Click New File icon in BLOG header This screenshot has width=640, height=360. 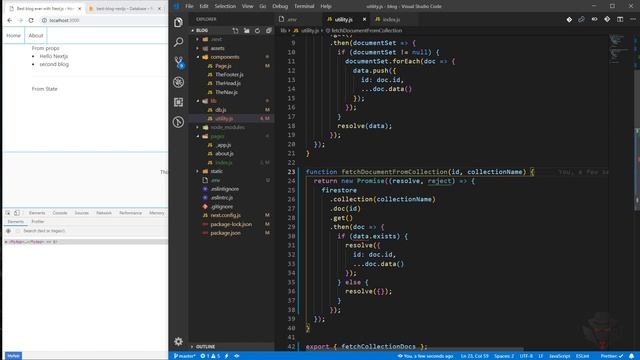click(x=236, y=31)
